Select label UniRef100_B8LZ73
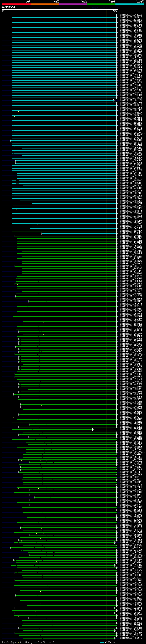The height and width of the screenshot is (644, 146). (x=131, y=266)
